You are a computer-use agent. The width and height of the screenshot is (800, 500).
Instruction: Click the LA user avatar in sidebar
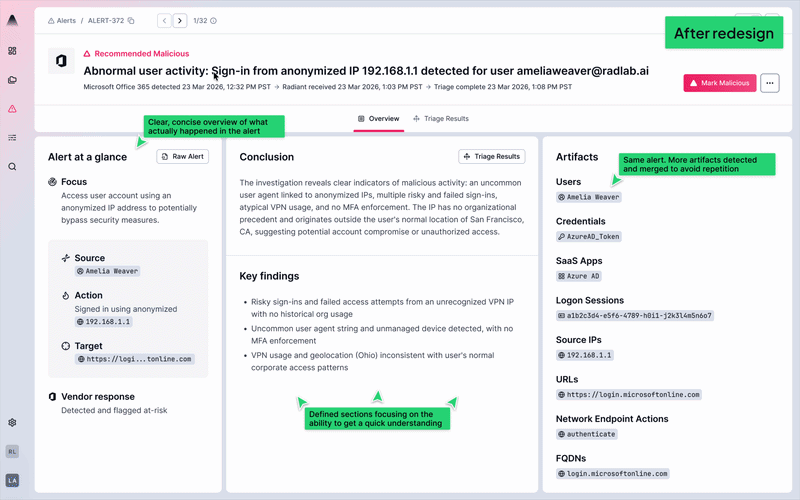(12, 480)
